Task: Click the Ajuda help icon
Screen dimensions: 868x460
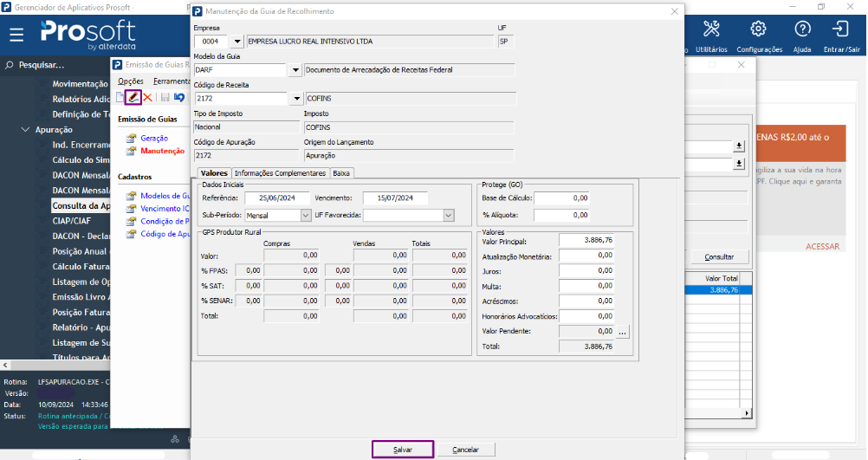Action: click(802, 29)
